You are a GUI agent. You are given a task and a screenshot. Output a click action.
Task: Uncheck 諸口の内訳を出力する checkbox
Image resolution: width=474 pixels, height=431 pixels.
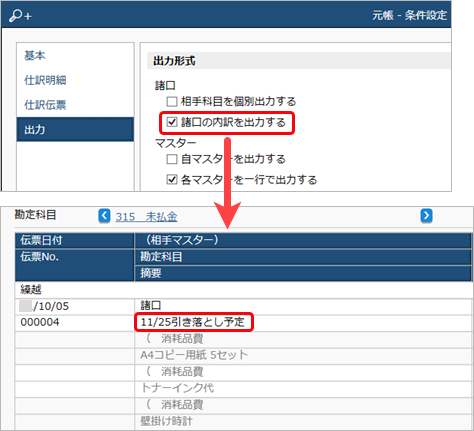(x=172, y=122)
